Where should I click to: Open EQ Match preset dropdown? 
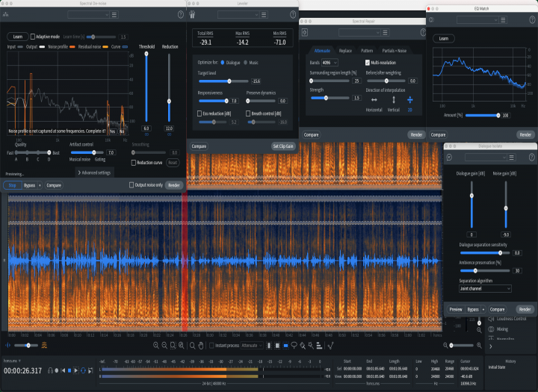[x=477, y=20]
